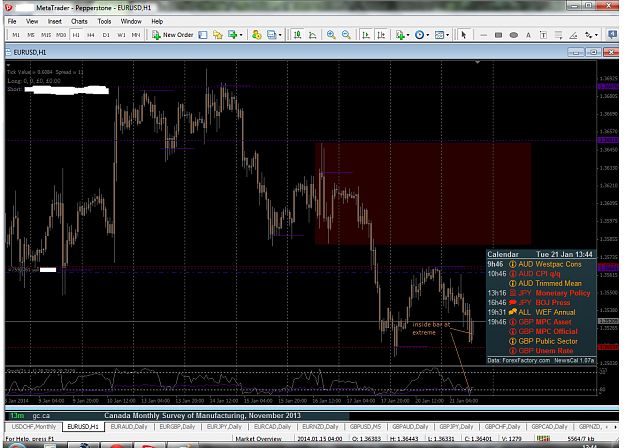Expand the indicators dropdown arrow
Viewport: 625px width, 448px height.
pyautogui.click(x=408, y=35)
